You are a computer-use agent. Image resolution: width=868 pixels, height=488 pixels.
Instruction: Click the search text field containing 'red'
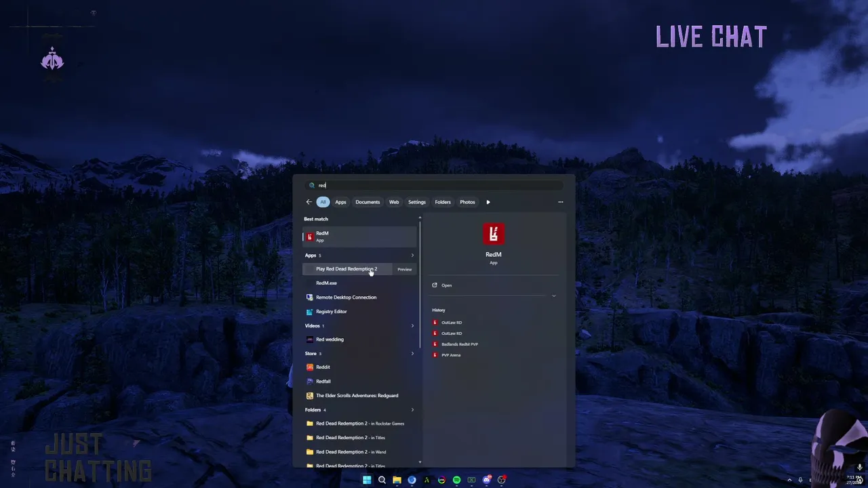pos(434,185)
